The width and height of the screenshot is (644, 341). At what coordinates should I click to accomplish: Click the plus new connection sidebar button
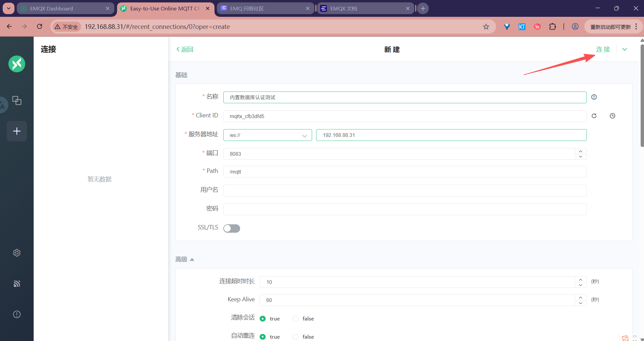17,131
